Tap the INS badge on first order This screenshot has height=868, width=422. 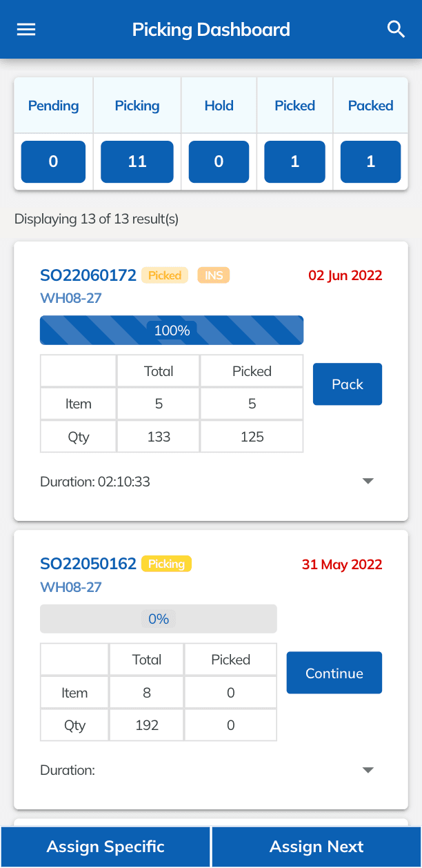[214, 275]
